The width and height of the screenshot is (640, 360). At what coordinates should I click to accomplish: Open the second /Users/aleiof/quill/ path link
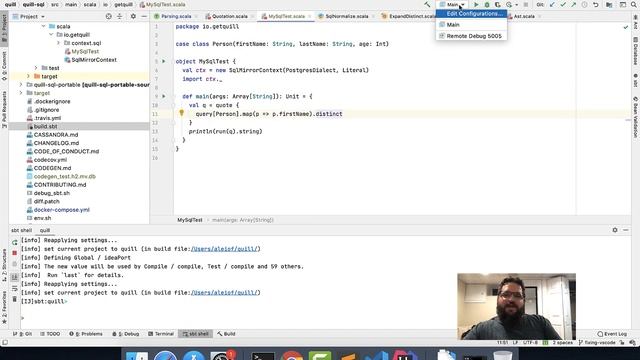[225, 293]
